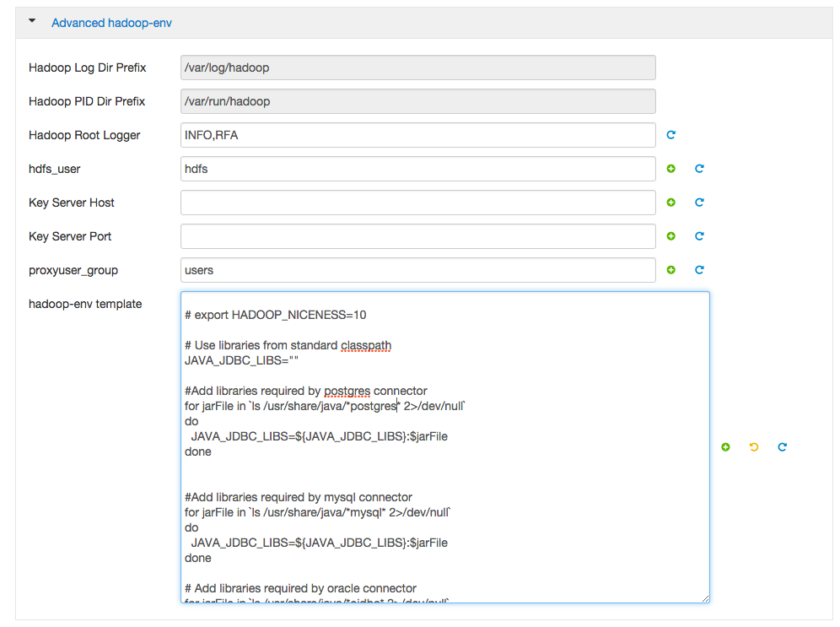Click the refresh icon next to hadoop-env template

pos(781,446)
